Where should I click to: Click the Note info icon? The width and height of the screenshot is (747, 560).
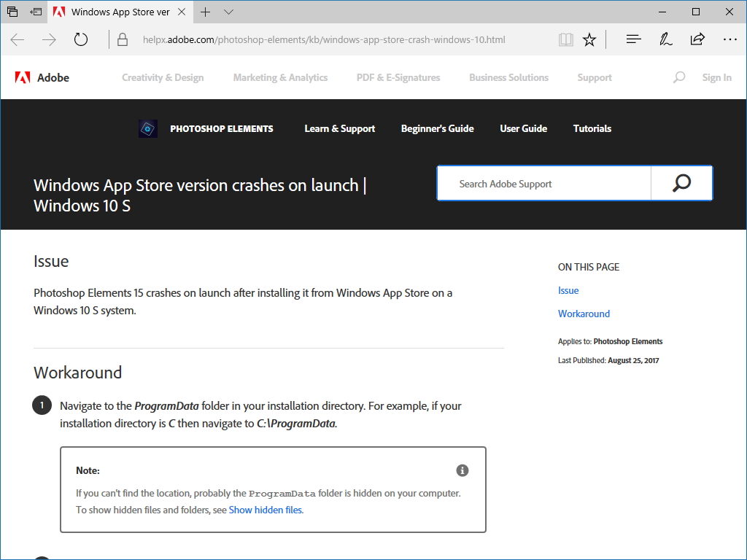click(462, 470)
